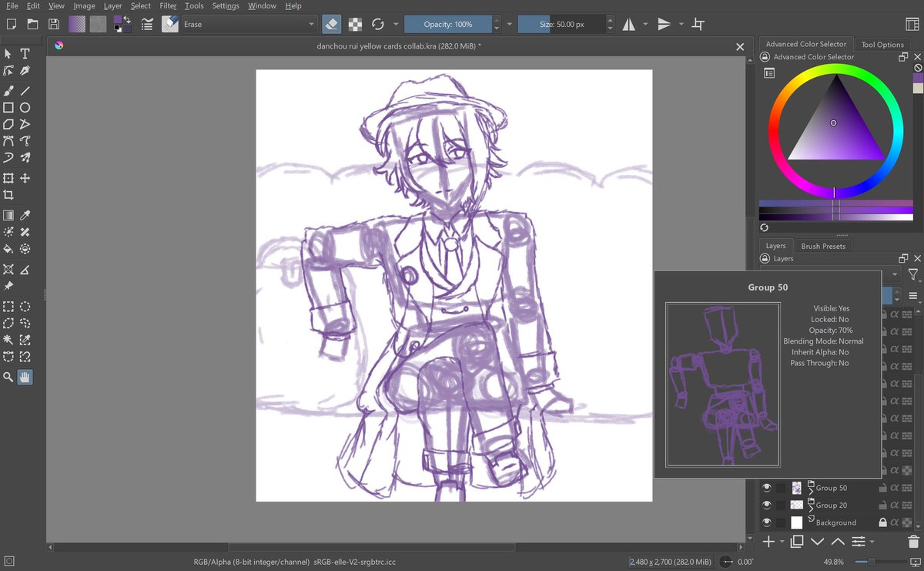This screenshot has height=571, width=924.
Task: Select the Rectangular Selection tool
Action: [x=8, y=307]
